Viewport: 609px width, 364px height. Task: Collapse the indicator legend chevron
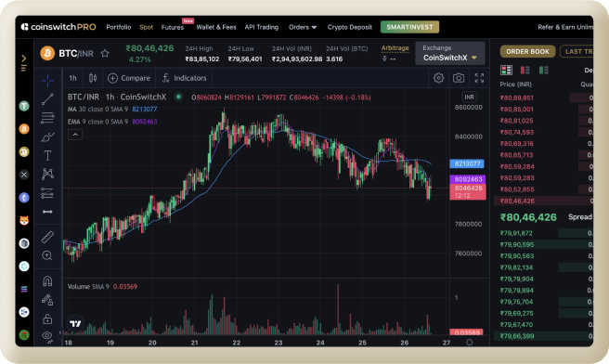click(75, 135)
